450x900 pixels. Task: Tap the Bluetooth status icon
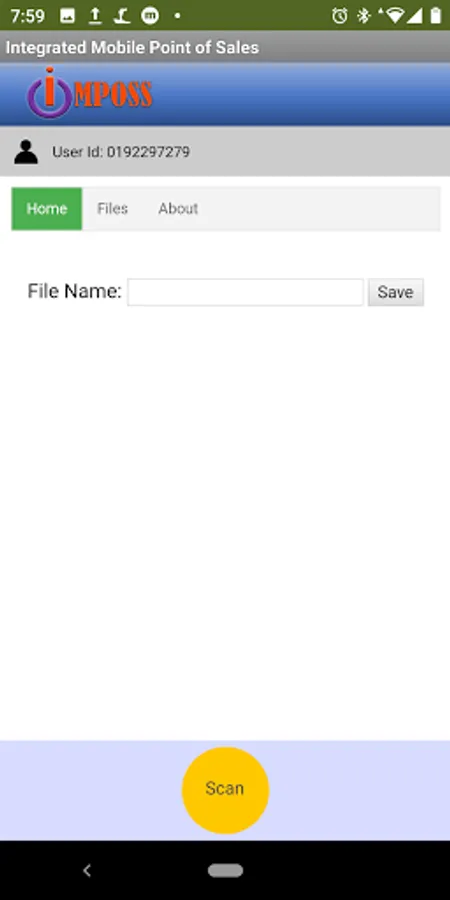(x=363, y=15)
